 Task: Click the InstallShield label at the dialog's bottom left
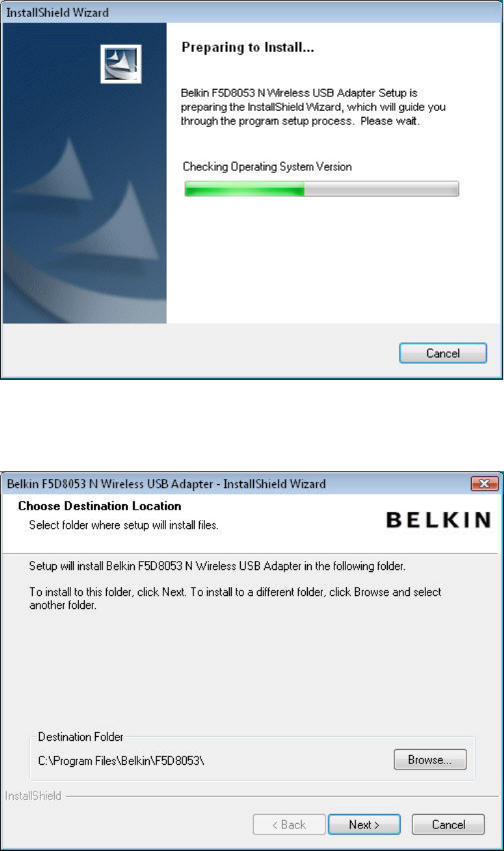click(33, 796)
